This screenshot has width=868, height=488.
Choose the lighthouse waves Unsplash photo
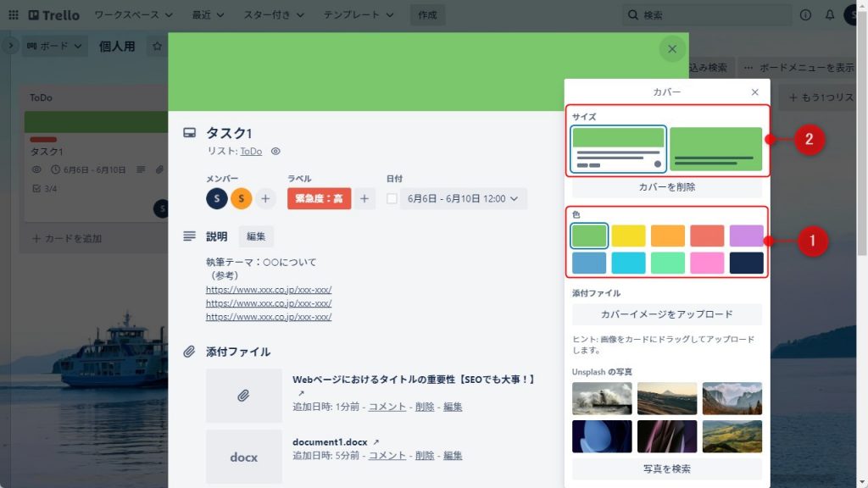point(602,398)
